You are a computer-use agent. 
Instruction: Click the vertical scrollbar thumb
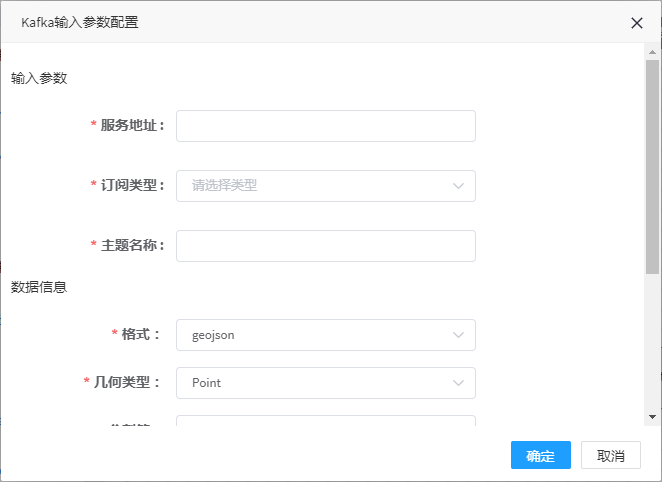[652, 167]
